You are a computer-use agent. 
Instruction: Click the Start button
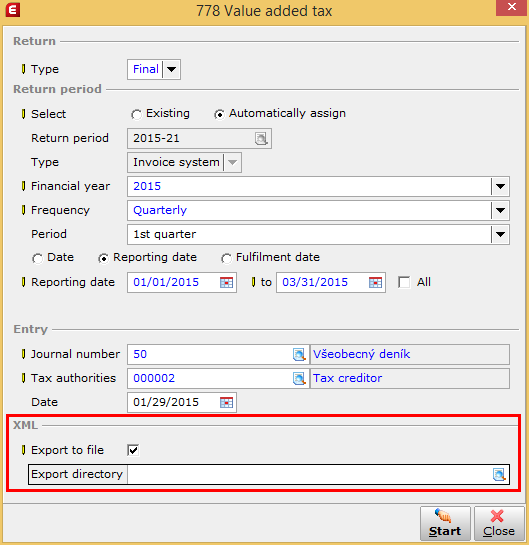click(445, 523)
